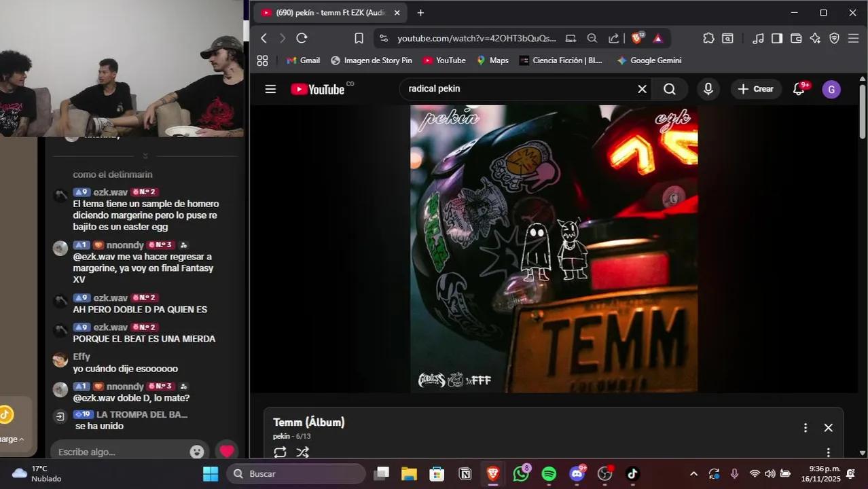Open WhatsApp from the taskbar
Viewport: 868px width, 489px height.
click(521, 473)
